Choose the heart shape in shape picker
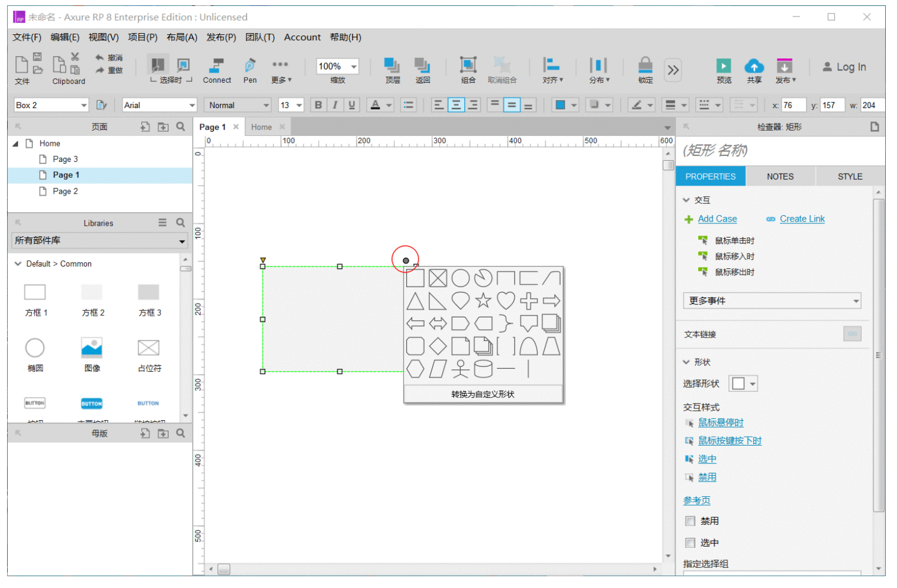Screen dimensions: 897x588 [x=506, y=301]
